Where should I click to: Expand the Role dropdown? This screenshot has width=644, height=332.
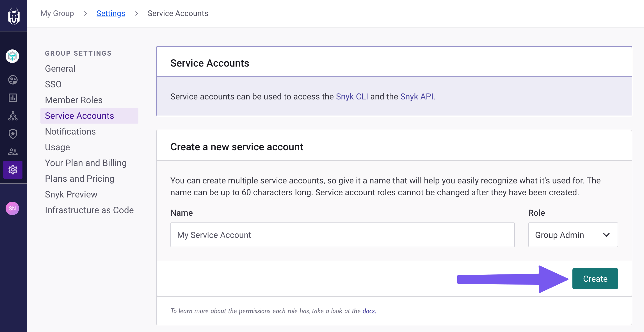pos(573,235)
